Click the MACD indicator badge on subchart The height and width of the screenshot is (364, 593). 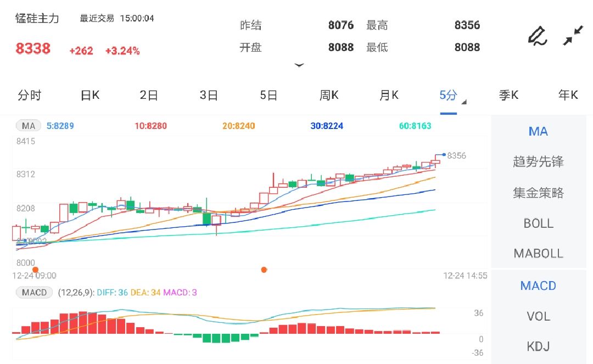click(x=34, y=293)
